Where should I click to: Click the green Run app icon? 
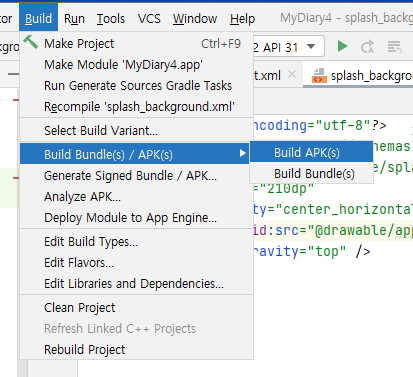pos(342,46)
